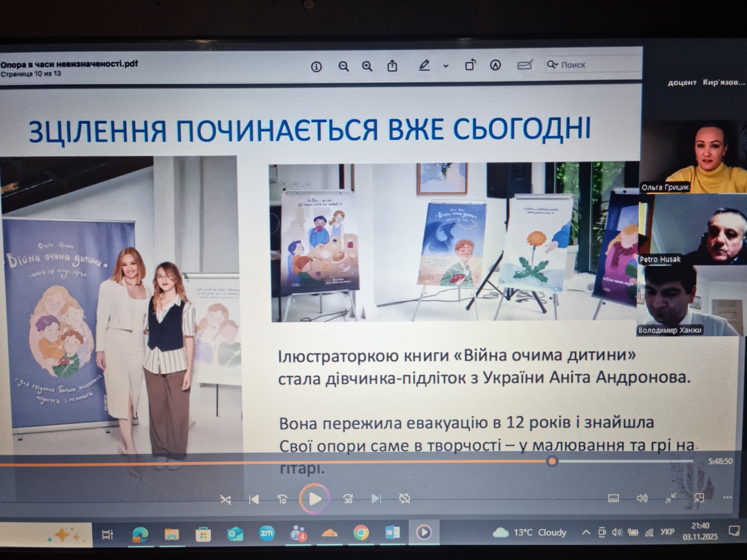Toggle shuffle in media player
This screenshot has height=560, width=747.
click(x=225, y=499)
